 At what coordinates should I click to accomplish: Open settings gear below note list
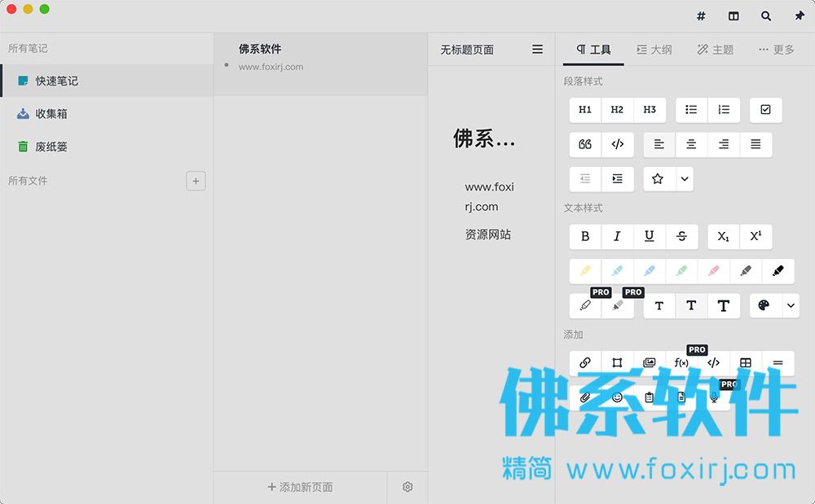tap(407, 487)
